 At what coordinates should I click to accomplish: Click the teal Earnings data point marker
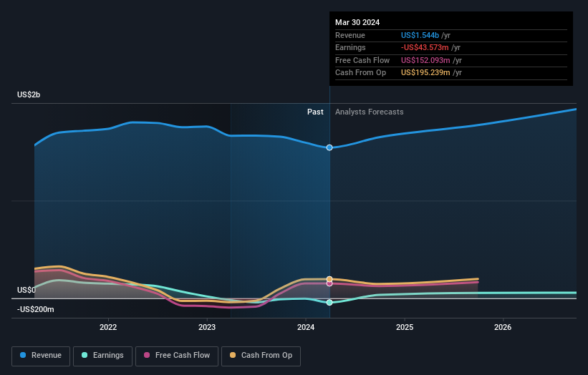pos(329,302)
